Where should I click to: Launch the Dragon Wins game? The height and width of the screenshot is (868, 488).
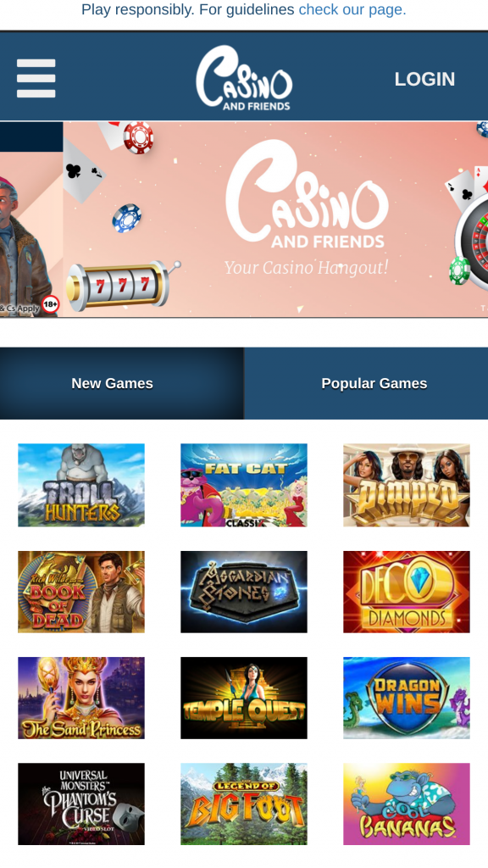tap(407, 698)
